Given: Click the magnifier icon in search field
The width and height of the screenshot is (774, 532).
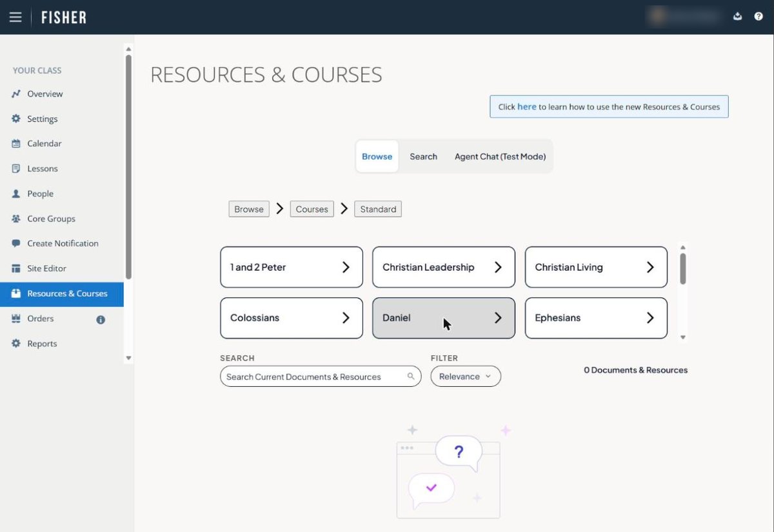Looking at the screenshot, I should coord(411,377).
